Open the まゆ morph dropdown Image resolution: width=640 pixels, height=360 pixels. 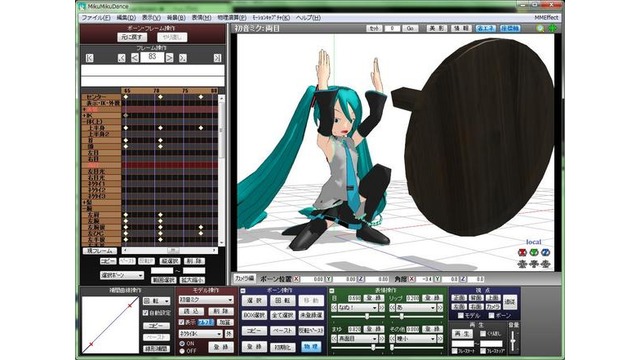[357, 338]
